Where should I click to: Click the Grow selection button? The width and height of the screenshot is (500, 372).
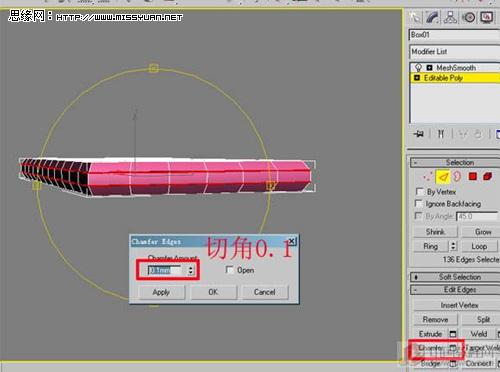coord(480,232)
